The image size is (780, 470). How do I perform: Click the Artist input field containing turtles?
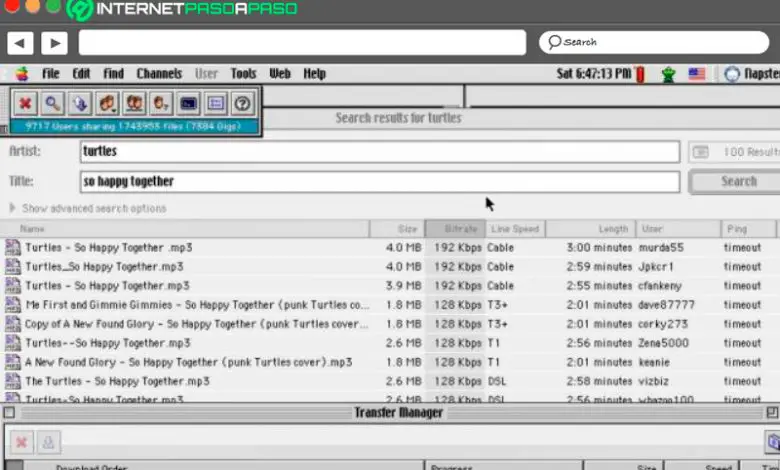380,152
